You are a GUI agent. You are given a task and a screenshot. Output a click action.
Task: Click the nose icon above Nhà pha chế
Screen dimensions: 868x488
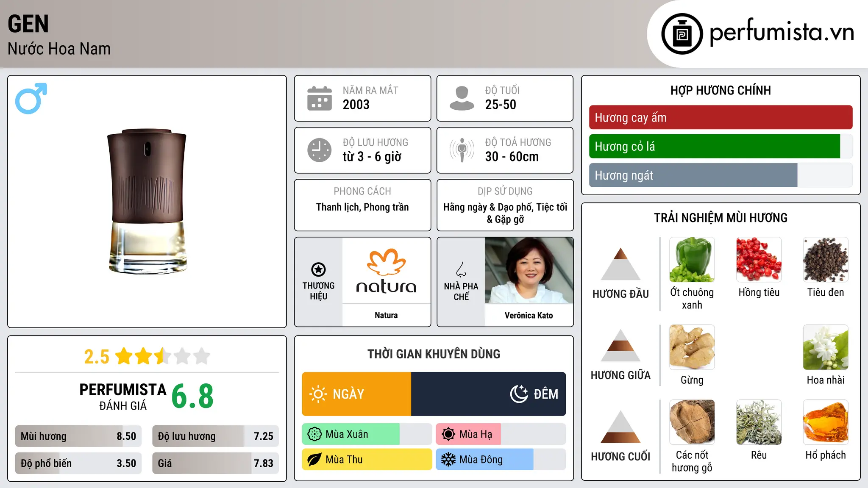pyautogui.click(x=461, y=269)
